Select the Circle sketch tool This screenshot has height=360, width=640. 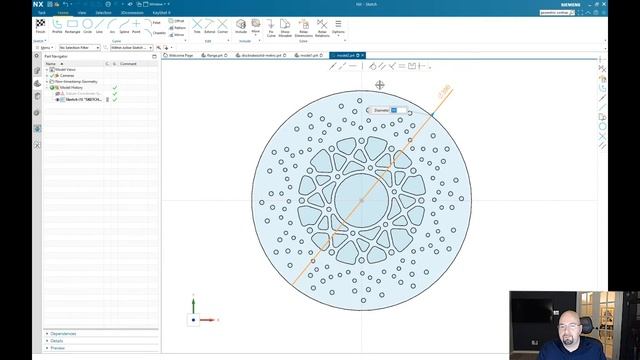click(x=87, y=26)
